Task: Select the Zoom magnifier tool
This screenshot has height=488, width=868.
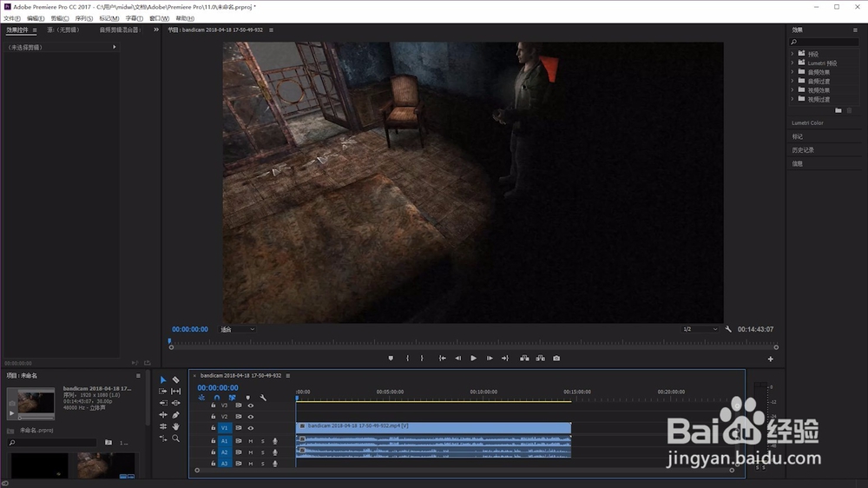Action: click(175, 439)
